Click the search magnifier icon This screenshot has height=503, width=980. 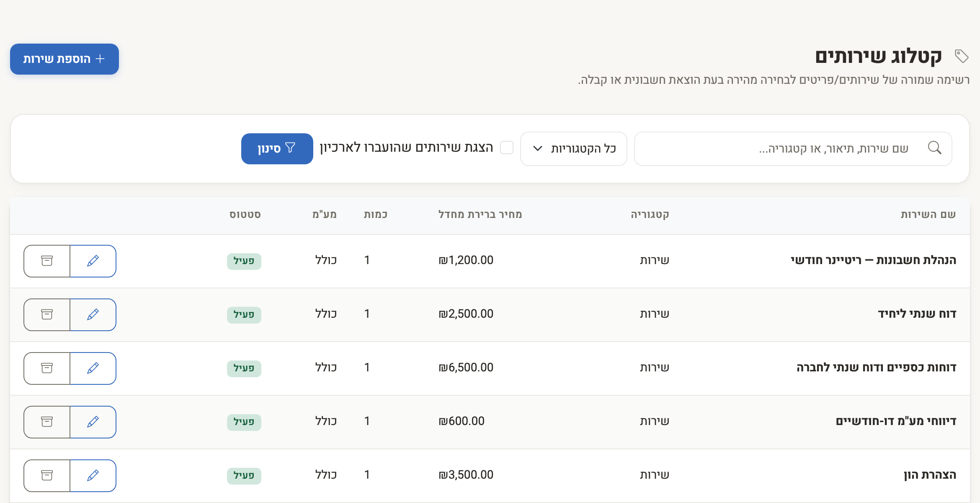(934, 148)
